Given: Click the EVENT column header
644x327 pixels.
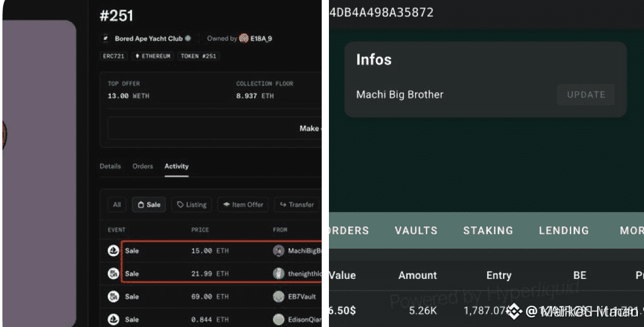Looking at the screenshot, I should pyautogui.click(x=117, y=229).
